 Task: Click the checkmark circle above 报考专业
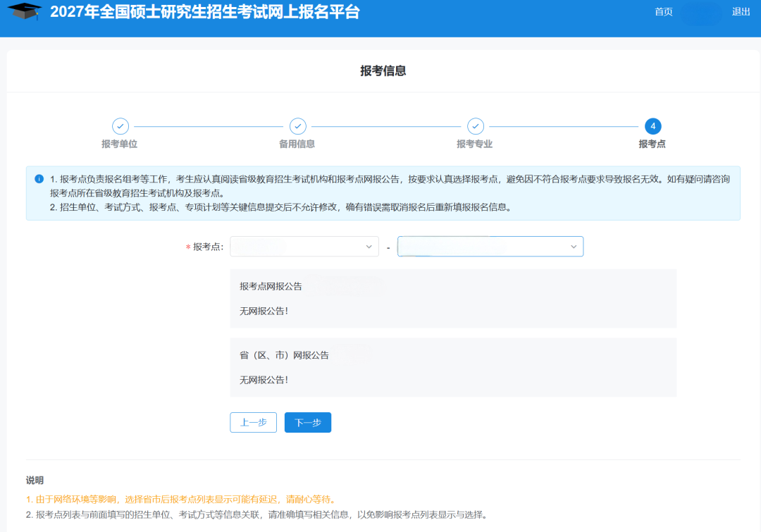click(x=476, y=126)
